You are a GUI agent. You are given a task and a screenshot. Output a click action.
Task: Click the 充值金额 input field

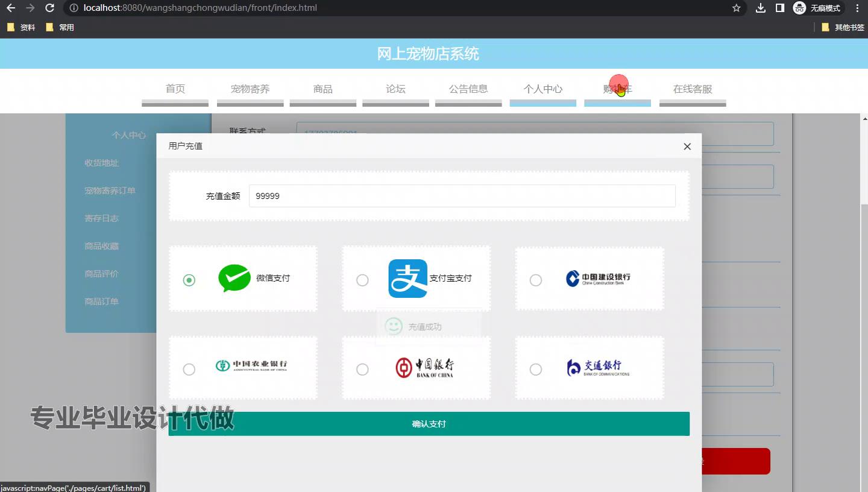pyautogui.click(x=462, y=196)
